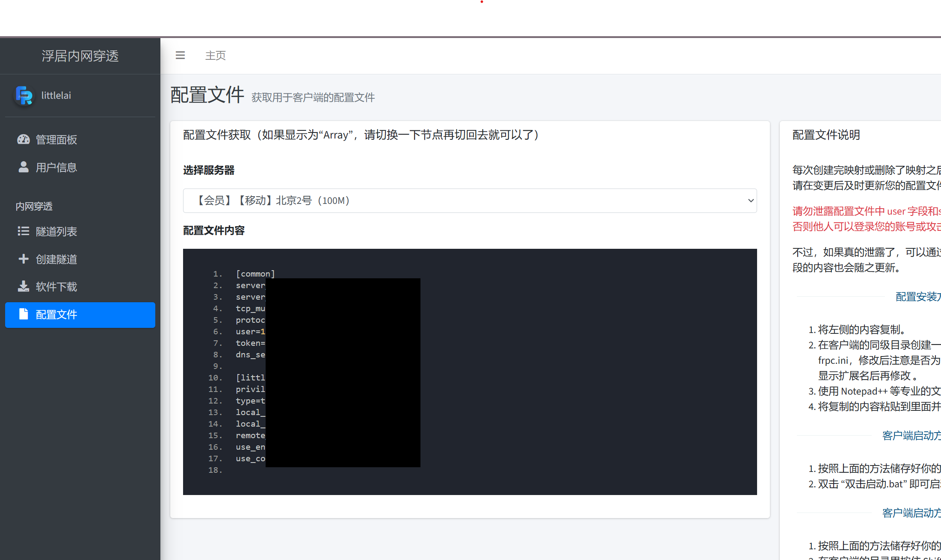Viewport: 941px width, 560px height.
Task: Click the 浮居内网穿透 brand title link
Action: (80, 56)
